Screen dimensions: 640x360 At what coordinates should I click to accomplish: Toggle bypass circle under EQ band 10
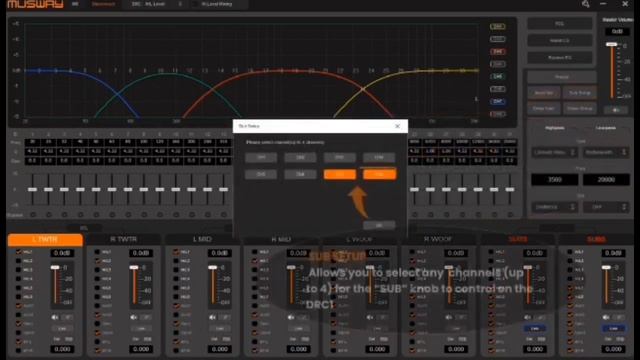[176, 215]
